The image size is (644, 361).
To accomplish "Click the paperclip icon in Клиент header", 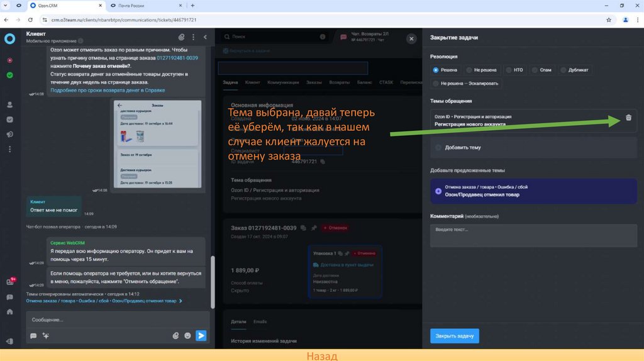I will [x=182, y=37].
